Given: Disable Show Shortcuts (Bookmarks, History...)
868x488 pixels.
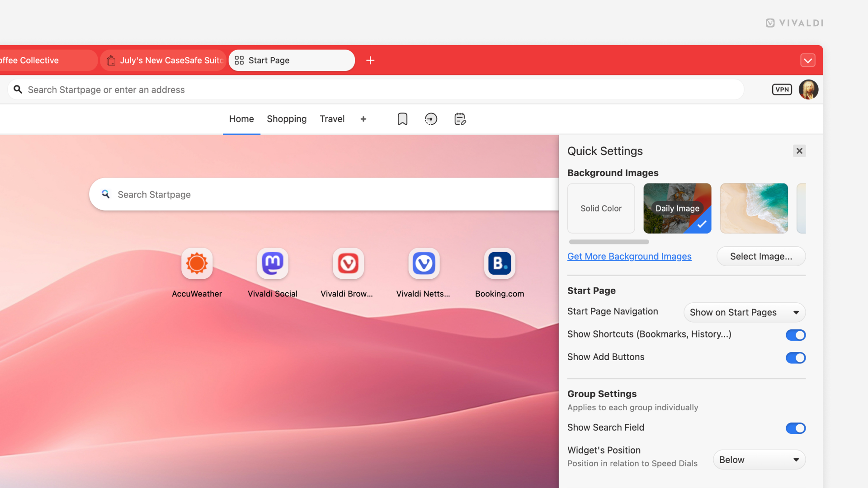Looking at the screenshot, I should 795,335.
